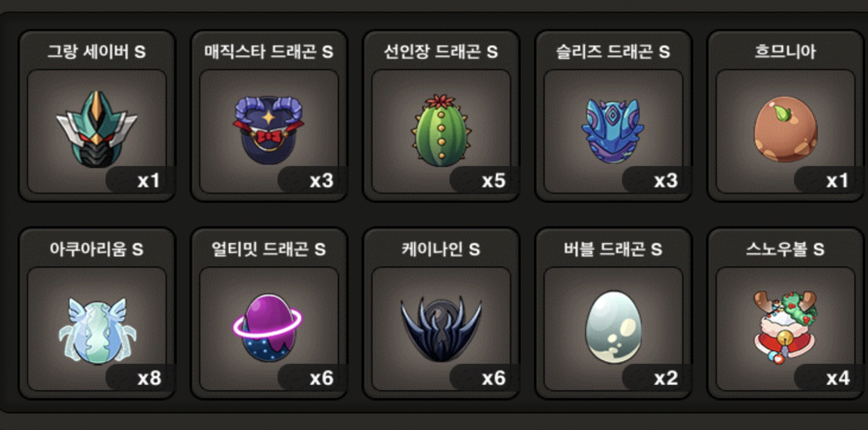Click the 매직스타 드래곤 S title label
Image resolution: width=868 pixels, height=430 pixels.
point(269,51)
